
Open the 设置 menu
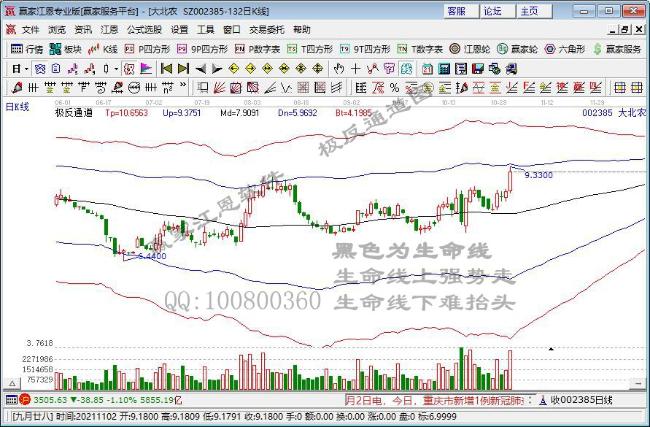point(179,30)
